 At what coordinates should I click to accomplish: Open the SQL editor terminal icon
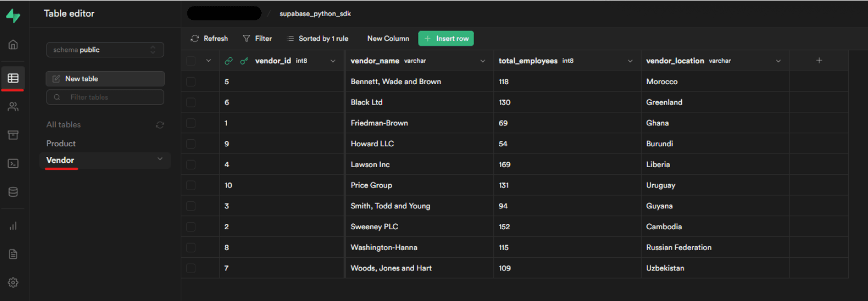(x=13, y=163)
